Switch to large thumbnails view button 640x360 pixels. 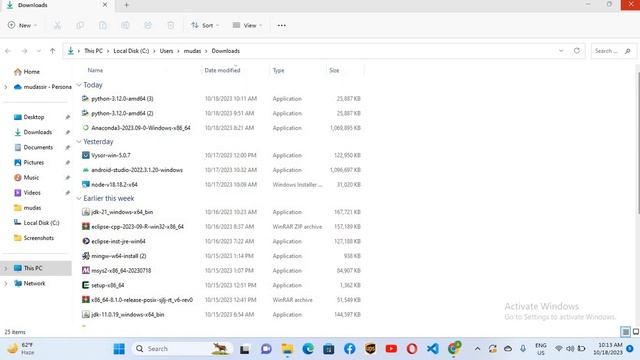point(636,332)
